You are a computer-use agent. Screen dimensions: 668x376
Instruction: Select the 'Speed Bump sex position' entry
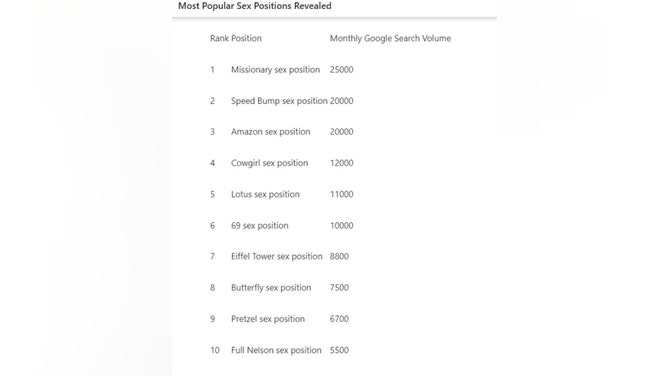click(x=279, y=101)
